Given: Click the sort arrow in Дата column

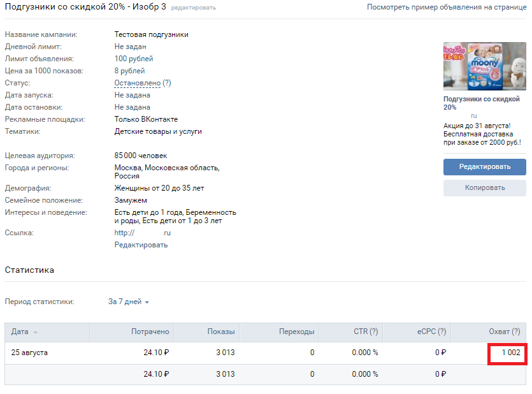Looking at the screenshot, I should coord(35,332).
